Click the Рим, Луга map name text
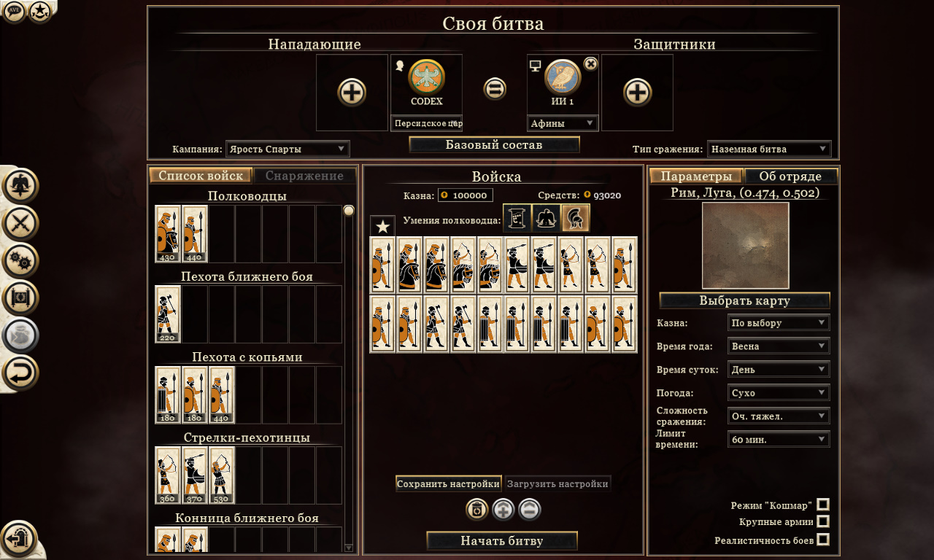This screenshot has width=934, height=560. tap(744, 193)
